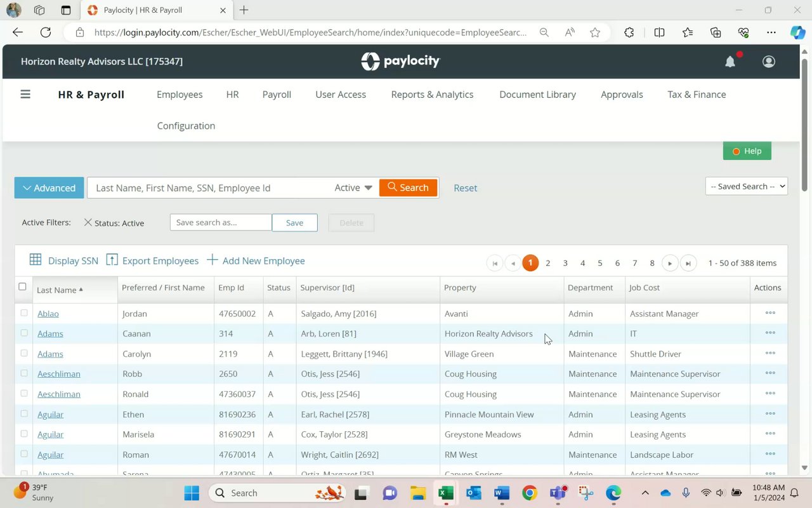
Task: Open actions menu for Aguilar Marisela
Action: (x=770, y=434)
